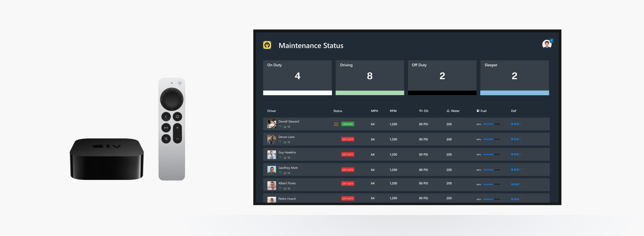644x236 pixels.
Task: Select the Off Duty summary card
Action: click(442, 78)
